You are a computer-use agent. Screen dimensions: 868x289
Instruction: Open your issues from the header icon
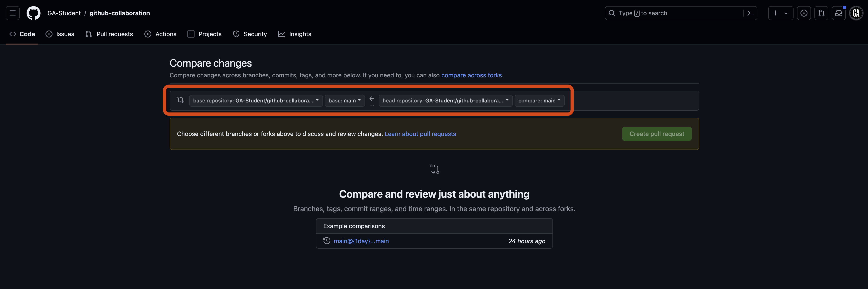(x=804, y=13)
